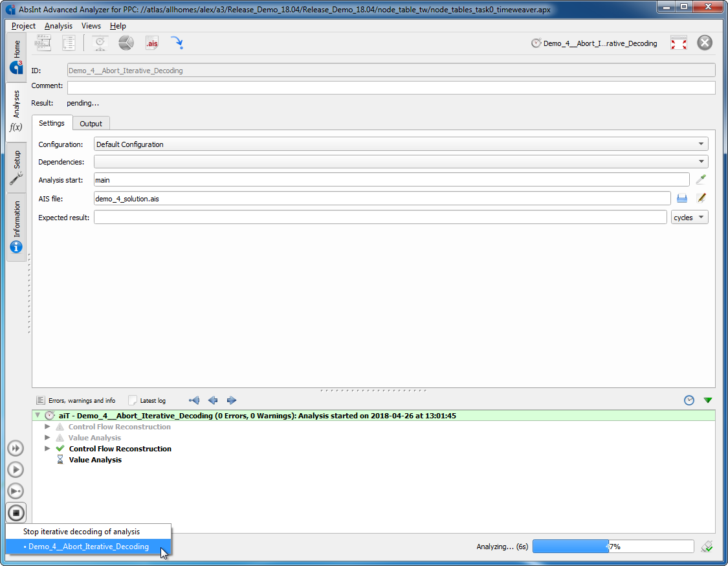This screenshot has width=728, height=566.
Task: Toggle the Latest log view
Action: 147,401
